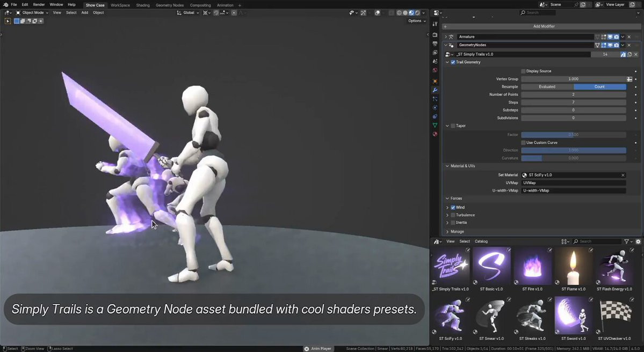Open the Object Mode dropdown
Viewport: 644px width, 352px height.
(x=32, y=13)
